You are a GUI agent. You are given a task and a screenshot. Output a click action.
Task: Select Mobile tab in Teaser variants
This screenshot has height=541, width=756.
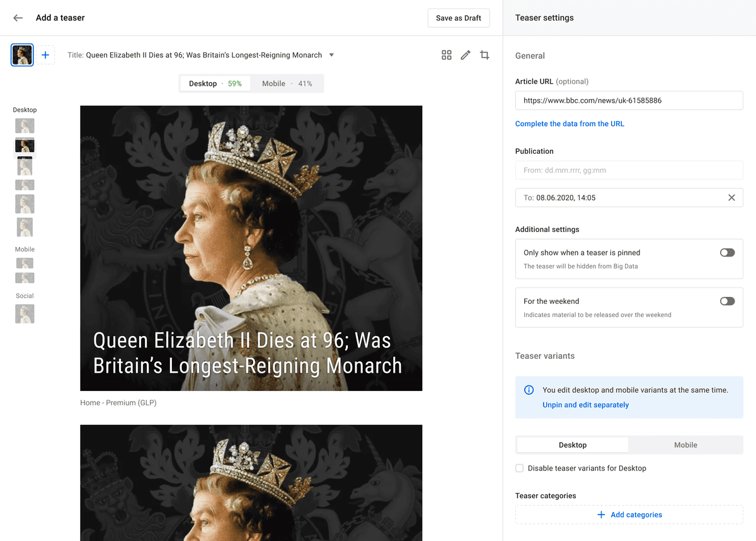pyautogui.click(x=685, y=445)
